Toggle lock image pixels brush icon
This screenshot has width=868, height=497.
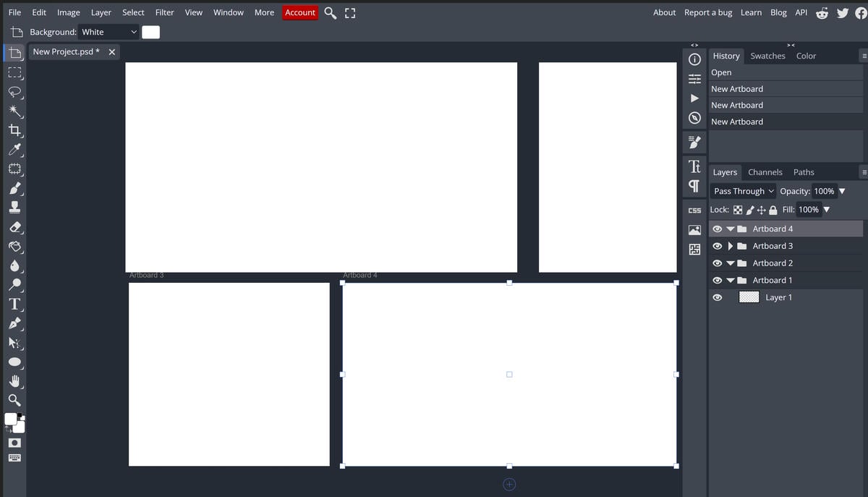pos(750,210)
